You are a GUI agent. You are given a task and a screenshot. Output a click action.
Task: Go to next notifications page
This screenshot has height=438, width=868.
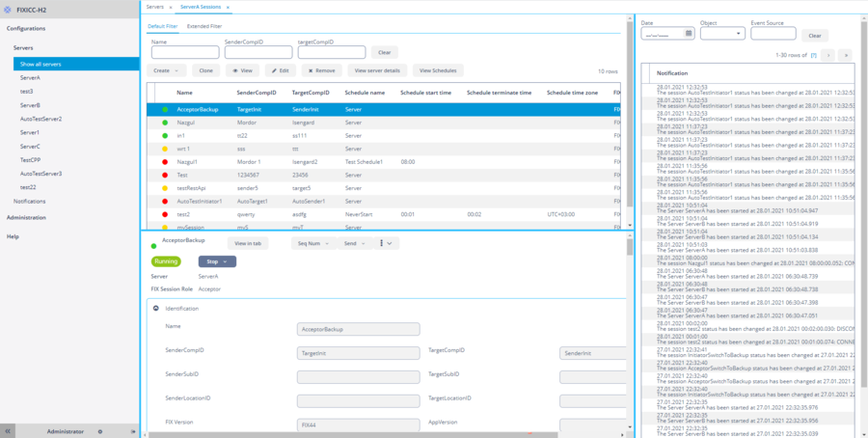[x=845, y=55]
